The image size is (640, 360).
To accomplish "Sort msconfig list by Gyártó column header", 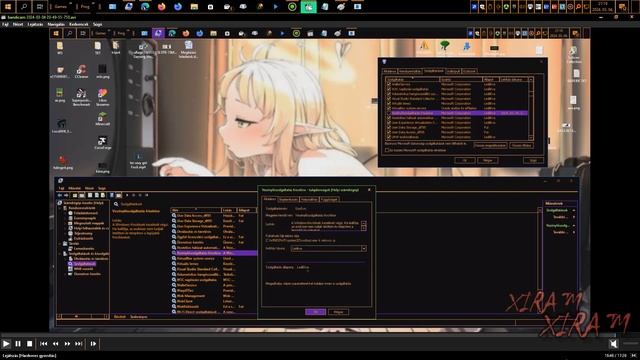I will click(461, 80).
